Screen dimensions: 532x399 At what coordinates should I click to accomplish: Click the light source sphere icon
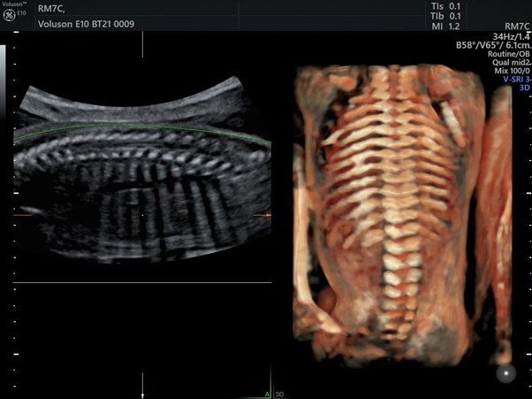(x=505, y=373)
